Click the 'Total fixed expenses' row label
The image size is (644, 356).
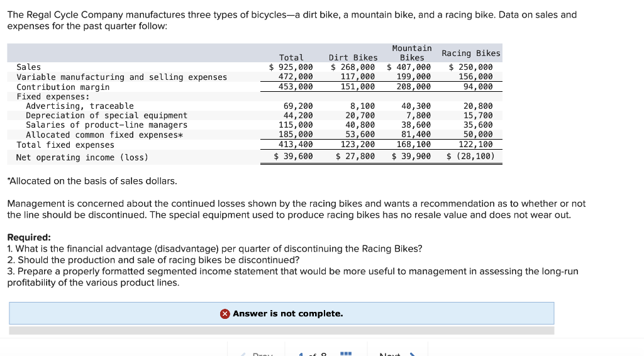[x=65, y=145]
